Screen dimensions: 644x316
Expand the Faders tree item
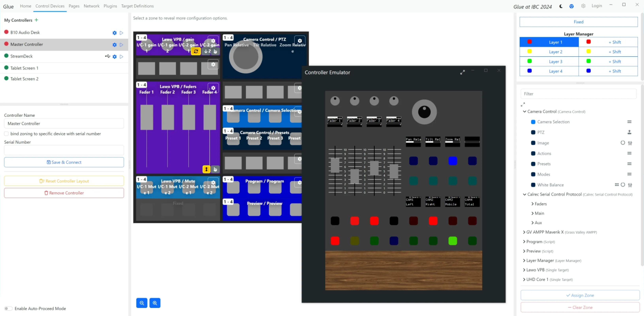pos(532,204)
